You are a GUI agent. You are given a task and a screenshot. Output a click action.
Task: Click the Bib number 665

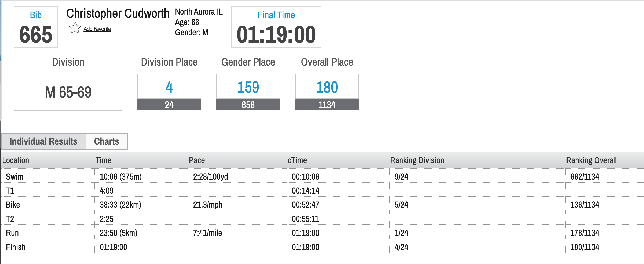point(36,35)
